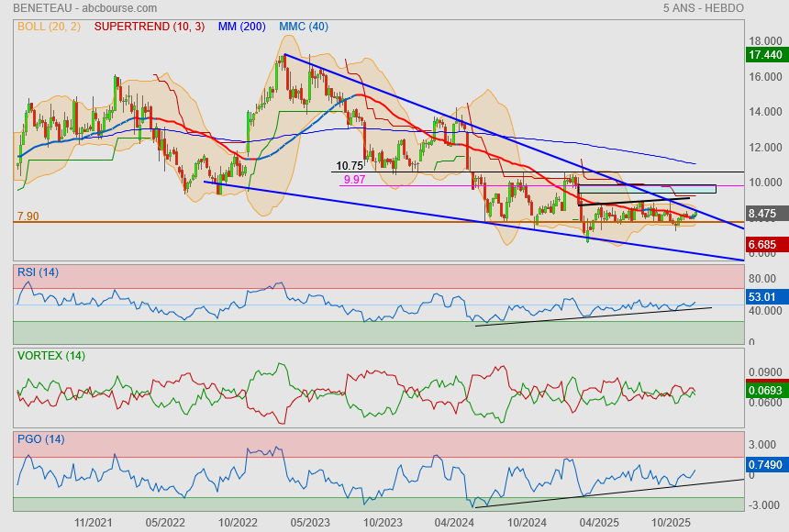Click the blue 0.7490 PGO value tag
Screen dimensions: 789x532
coord(764,464)
